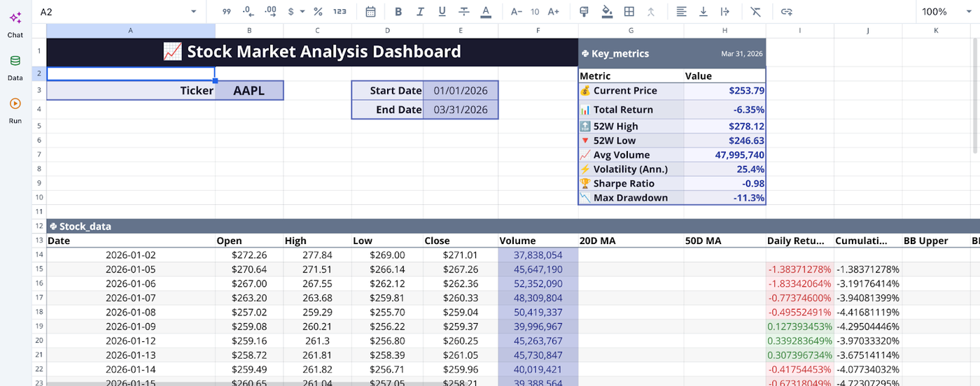Viewport: 980px width, 386px height.
Task: Select column F header
Action: point(538,31)
